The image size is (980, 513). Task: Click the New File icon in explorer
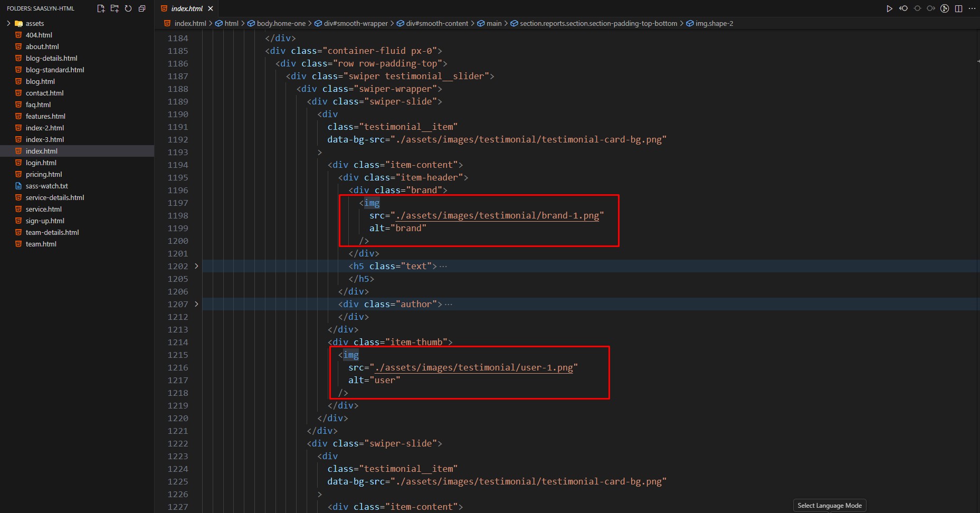[101, 8]
